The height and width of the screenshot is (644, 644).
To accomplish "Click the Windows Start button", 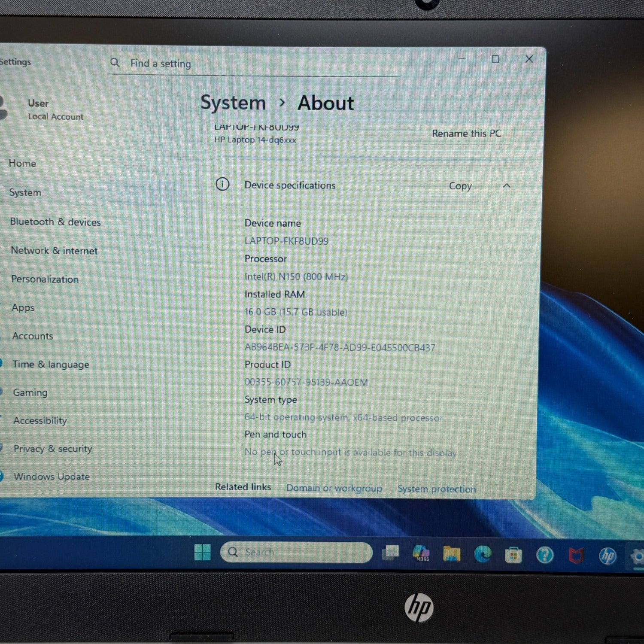I will coord(202,552).
